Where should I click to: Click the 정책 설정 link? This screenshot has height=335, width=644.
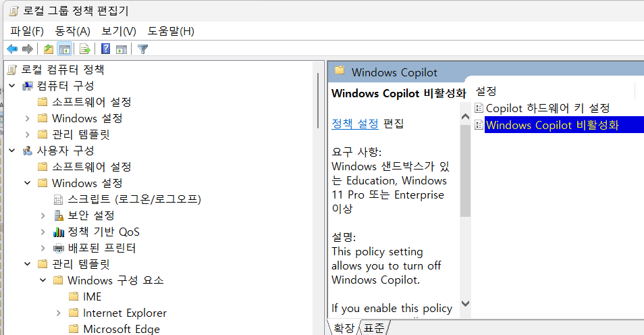click(x=355, y=124)
